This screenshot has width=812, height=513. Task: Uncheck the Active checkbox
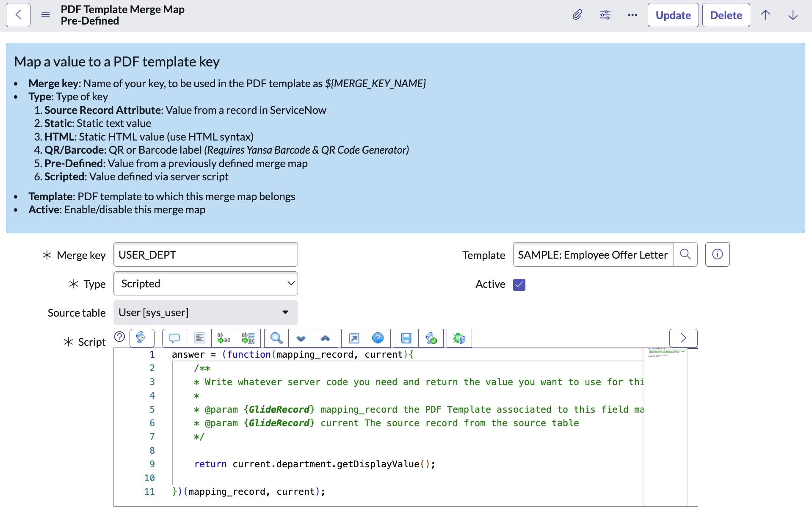click(x=519, y=284)
